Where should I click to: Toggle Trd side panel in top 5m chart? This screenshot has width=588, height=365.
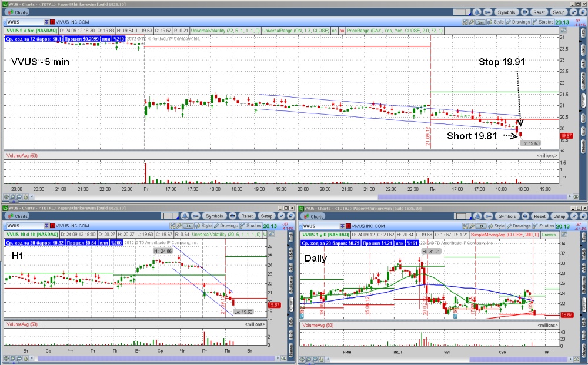pos(583,33)
